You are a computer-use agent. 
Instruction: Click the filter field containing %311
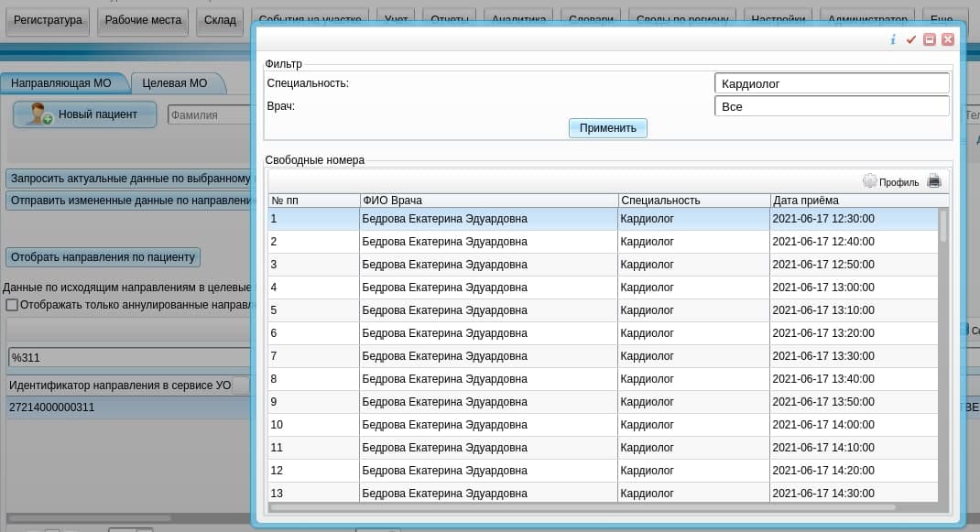tap(128, 358)
